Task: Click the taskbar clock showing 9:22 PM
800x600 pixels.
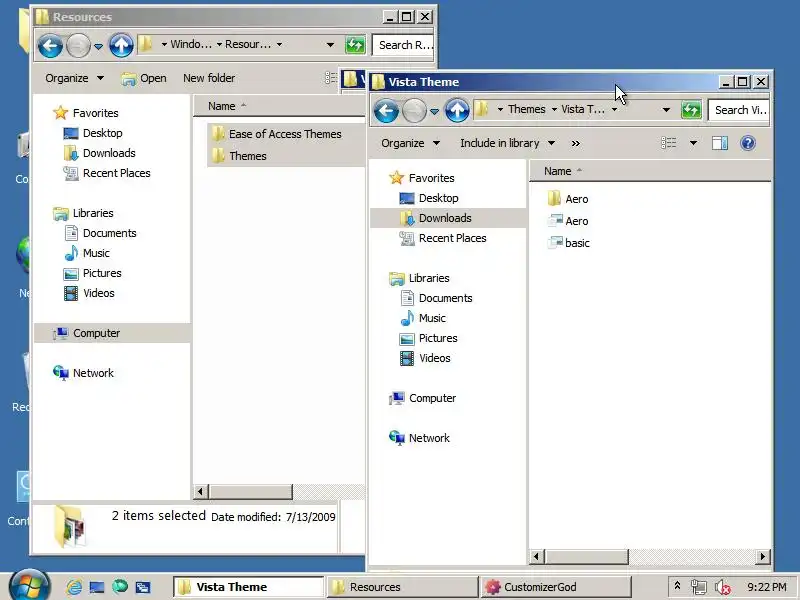Action: coord(766,587)
